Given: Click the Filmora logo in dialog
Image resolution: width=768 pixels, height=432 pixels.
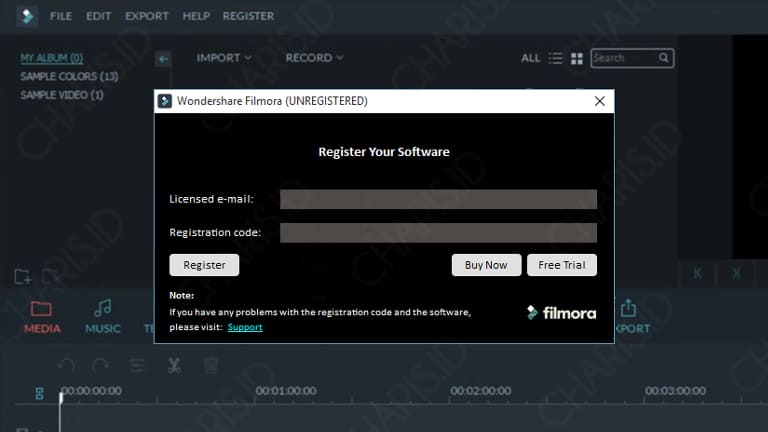Looking at the screenshot, I should coord(561,313).
